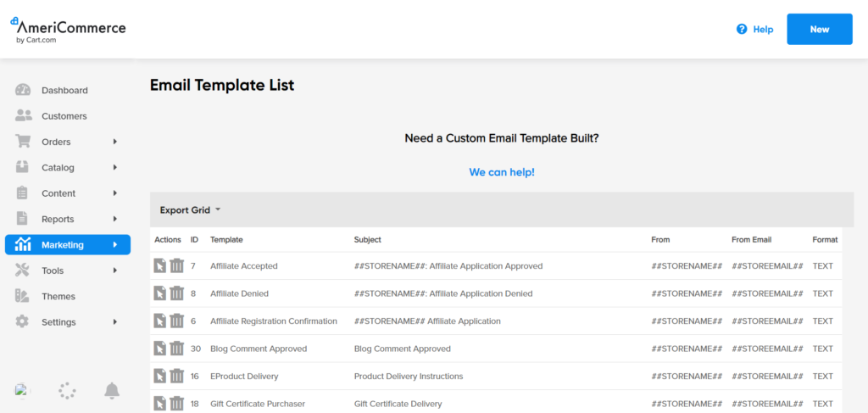Follow the We can help! link
The height and width of the screenshot is (413, 868).
pyautogui.click(x=502, y=172)
